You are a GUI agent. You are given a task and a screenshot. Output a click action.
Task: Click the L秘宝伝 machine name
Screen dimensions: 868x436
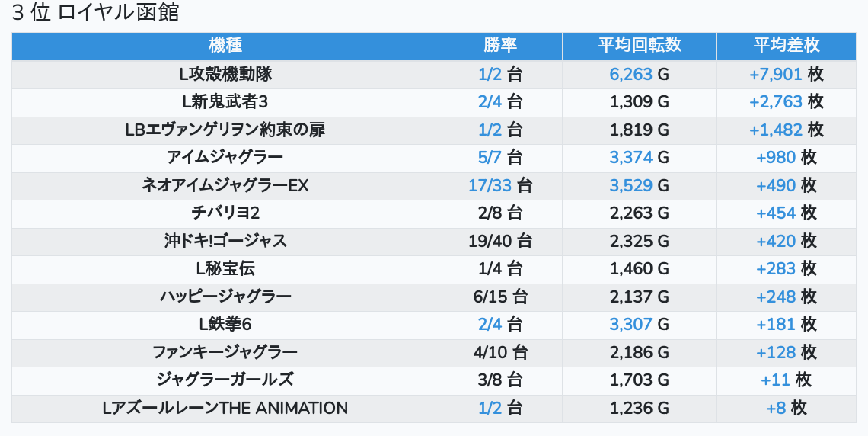pos(225,268)
